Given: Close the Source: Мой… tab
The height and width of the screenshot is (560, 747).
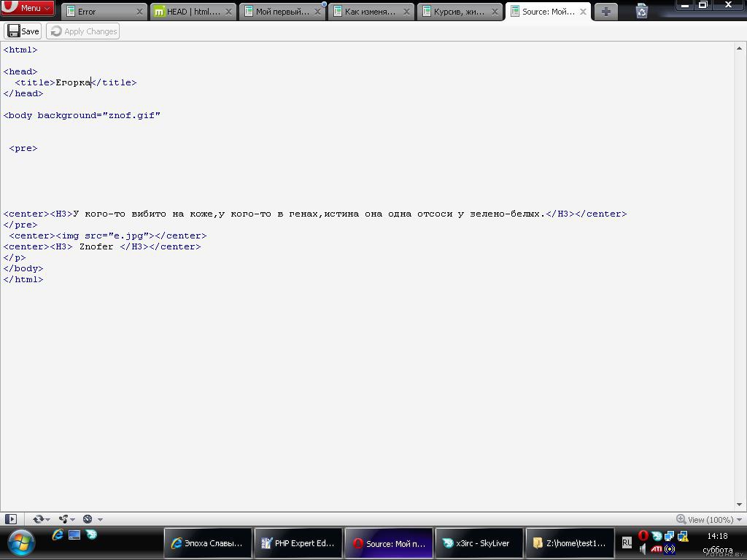Looking at the screenshot, I should 583,12.
